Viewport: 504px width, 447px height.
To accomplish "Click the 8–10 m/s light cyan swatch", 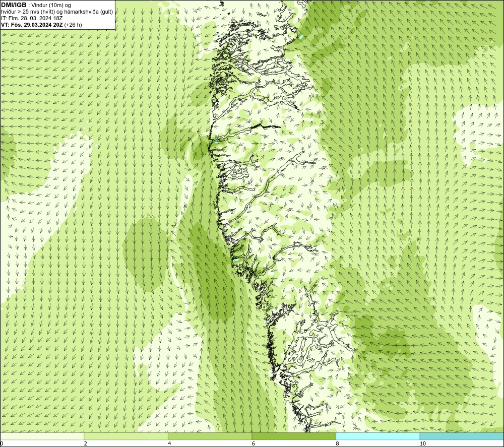I will coord(377,436).
